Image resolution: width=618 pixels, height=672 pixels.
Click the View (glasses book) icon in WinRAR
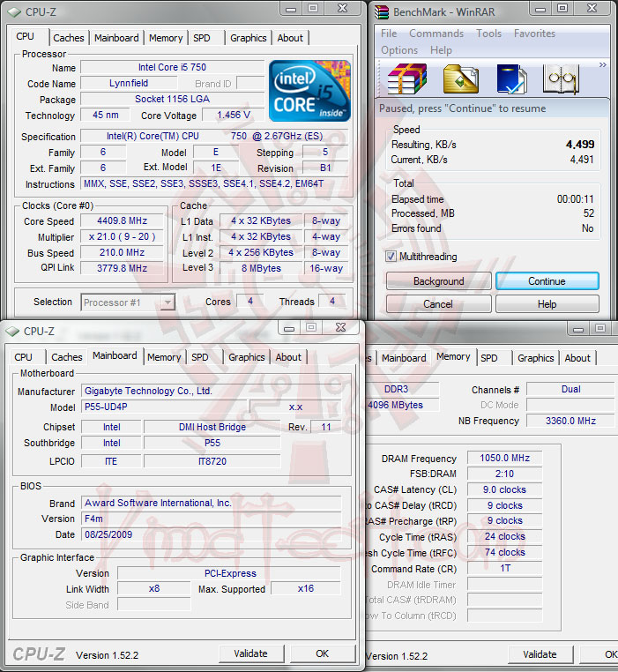coord(561,78)
